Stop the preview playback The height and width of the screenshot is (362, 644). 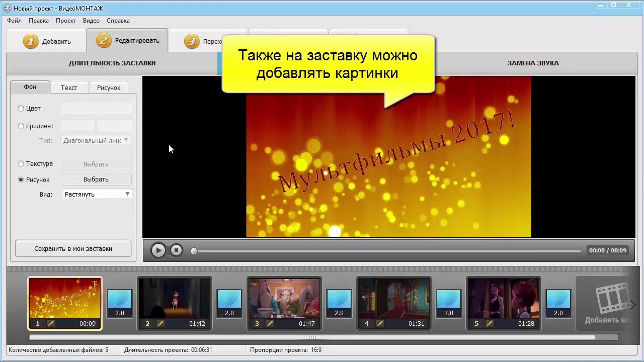point(176,250)
